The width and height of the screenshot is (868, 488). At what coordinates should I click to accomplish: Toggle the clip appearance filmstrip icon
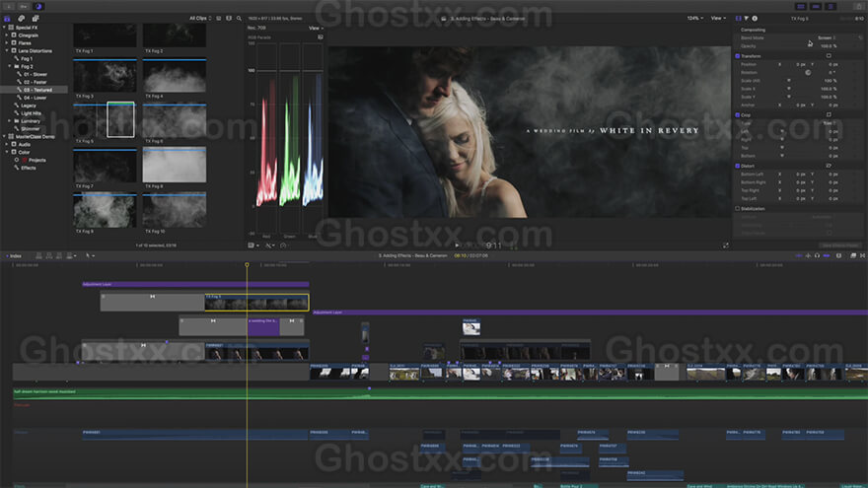pos(229,19)
